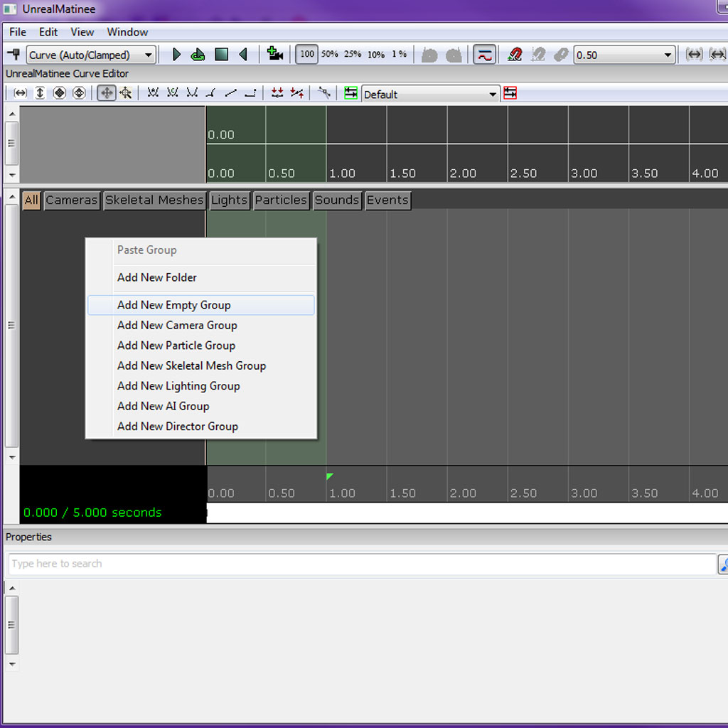This screenshot has width=728, height=728.
Task: Select the Events filter tab
Action: click(387, 200)
